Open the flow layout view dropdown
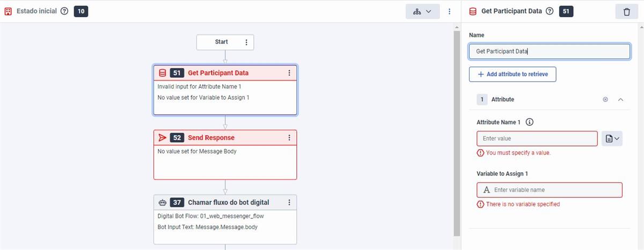 click(x=422, y=11)
